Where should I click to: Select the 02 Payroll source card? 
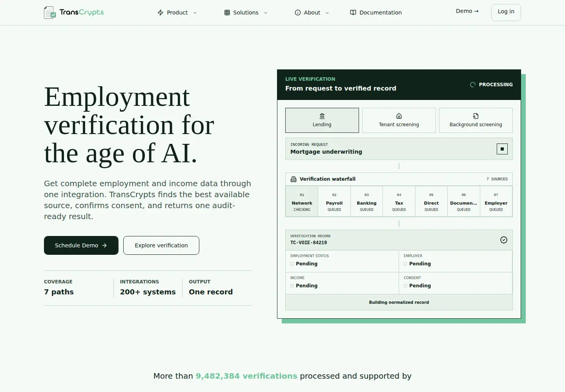[x=334, y=201]
